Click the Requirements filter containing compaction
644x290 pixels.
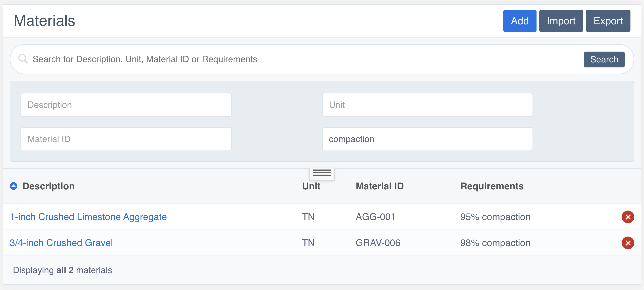coord(427,139)
